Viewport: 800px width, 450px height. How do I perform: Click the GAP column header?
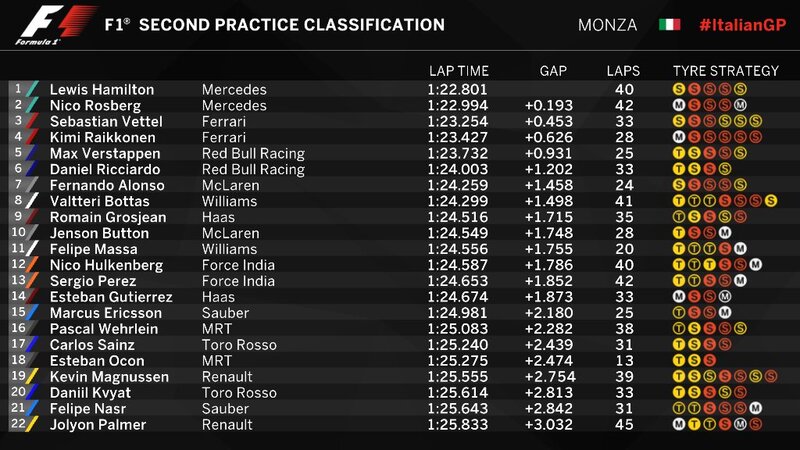pos(553,71)
